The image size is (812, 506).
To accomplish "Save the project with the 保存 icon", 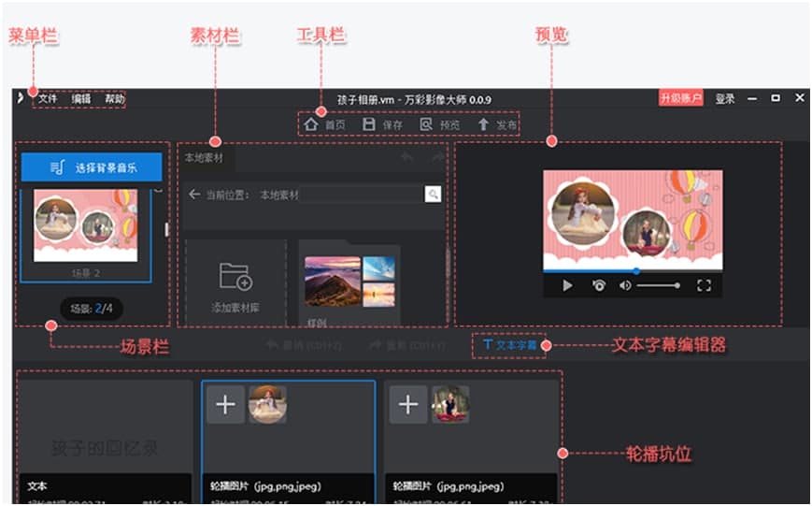I will click(369, 124).
